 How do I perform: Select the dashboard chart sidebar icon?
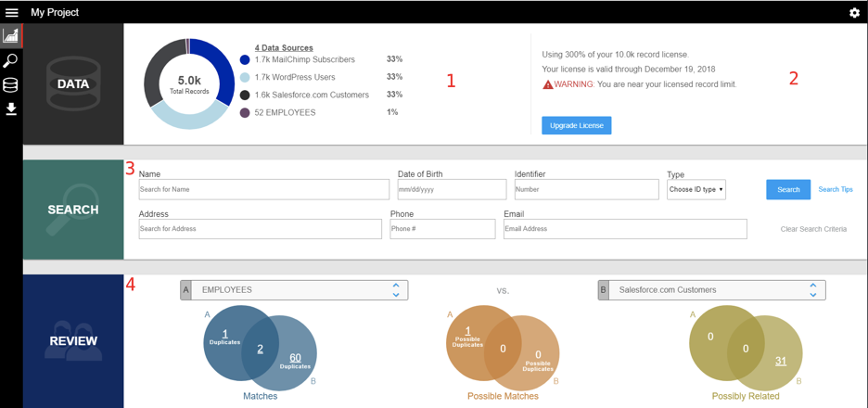11,36
